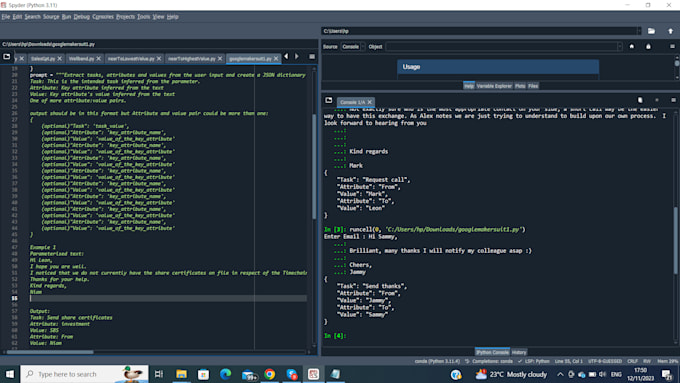Open the Help source Console dropdown
Image resolution: width=680 pixels, height=383 pixels.
pyautogui.click(x=353, y=47)
